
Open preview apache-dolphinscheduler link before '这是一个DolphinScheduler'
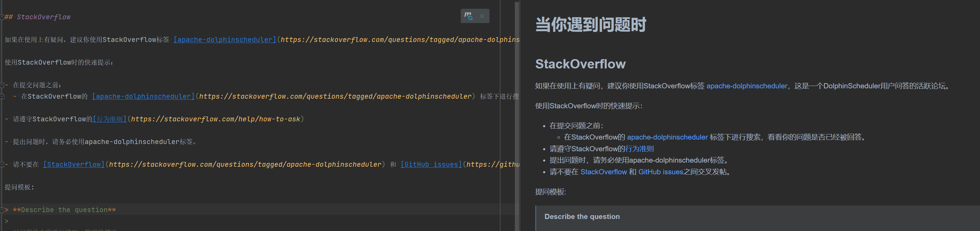click(x=747, y=86)
